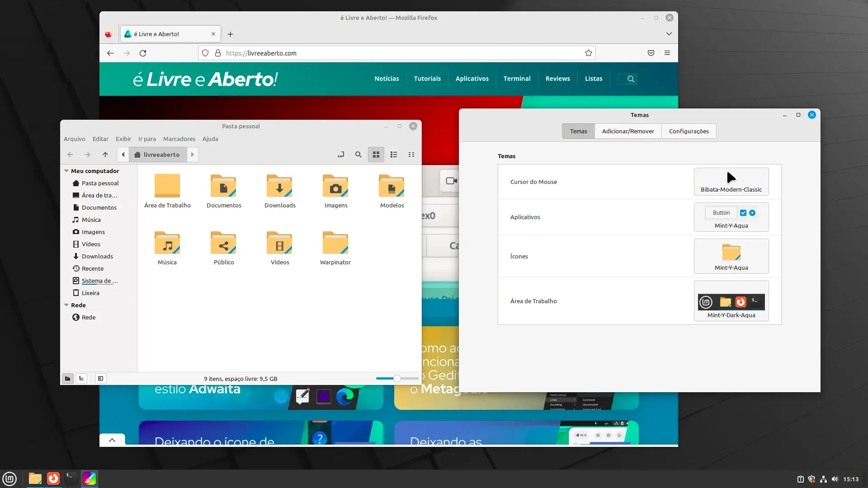This screenshot has height=488, width=868.
Task: Select the Área de Trabalho folder icon
Action: [167, 186]
